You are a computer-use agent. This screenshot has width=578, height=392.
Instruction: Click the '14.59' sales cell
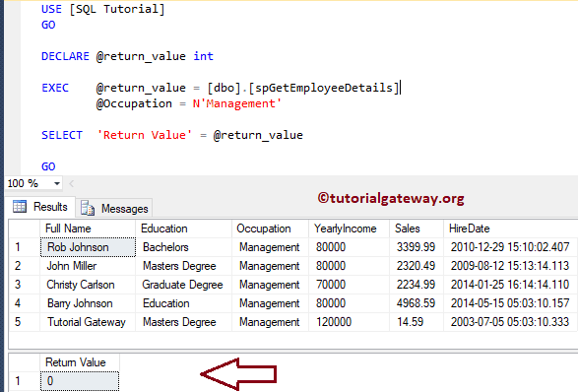pyautogui.click(x=417, y=322)
